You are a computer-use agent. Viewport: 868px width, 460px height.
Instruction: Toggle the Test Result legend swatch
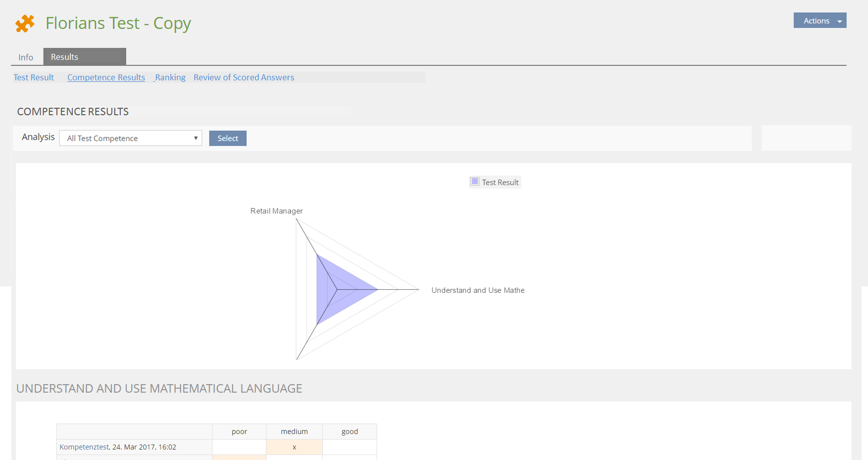(475, 182)
